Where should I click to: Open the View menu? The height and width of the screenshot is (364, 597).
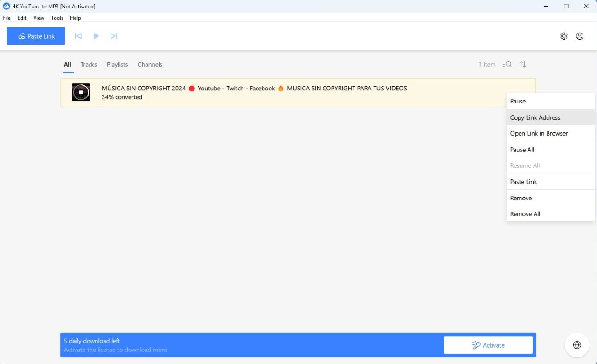pyautogui.click(x=39, y=18)
